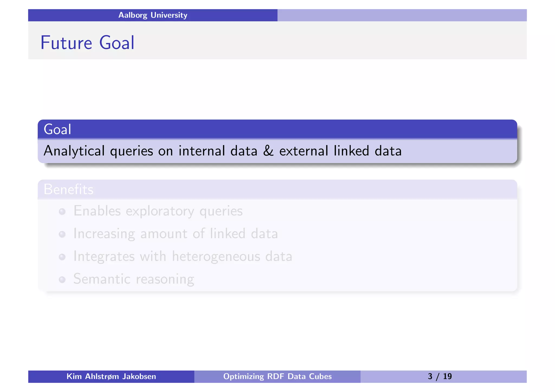The height and width of the screenshot is (392, 555).
Task: Click the '3 / 19' page counter
Action: click(x=440, y=377)
